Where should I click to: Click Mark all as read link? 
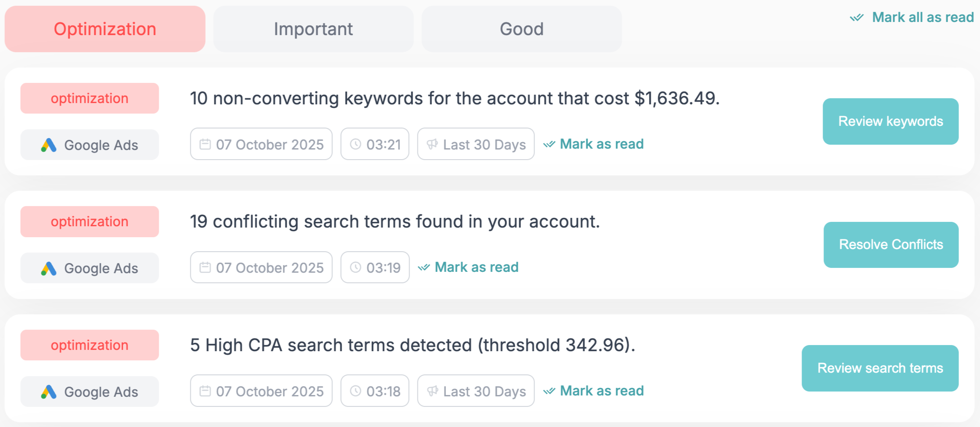(922, 18)
